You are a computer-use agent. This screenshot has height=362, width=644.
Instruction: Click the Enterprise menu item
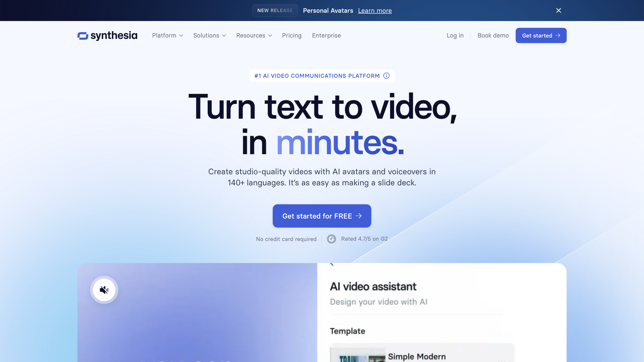click(326, 35)
